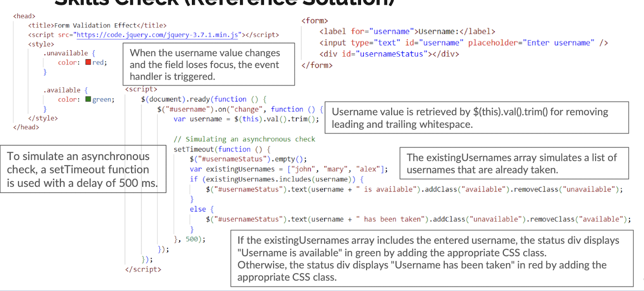Click the '<label for="username">Username:</label>' line

click(407, 32)
